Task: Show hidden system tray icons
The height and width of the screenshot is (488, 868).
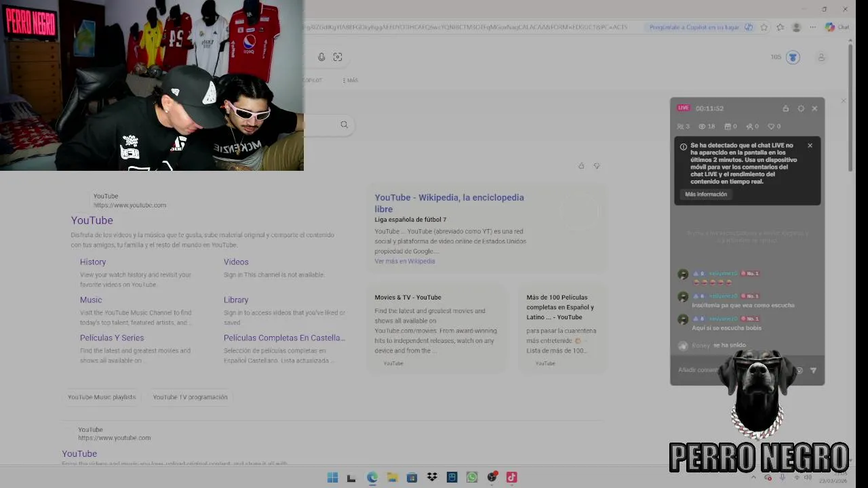Action: click(x=753, y=477)
